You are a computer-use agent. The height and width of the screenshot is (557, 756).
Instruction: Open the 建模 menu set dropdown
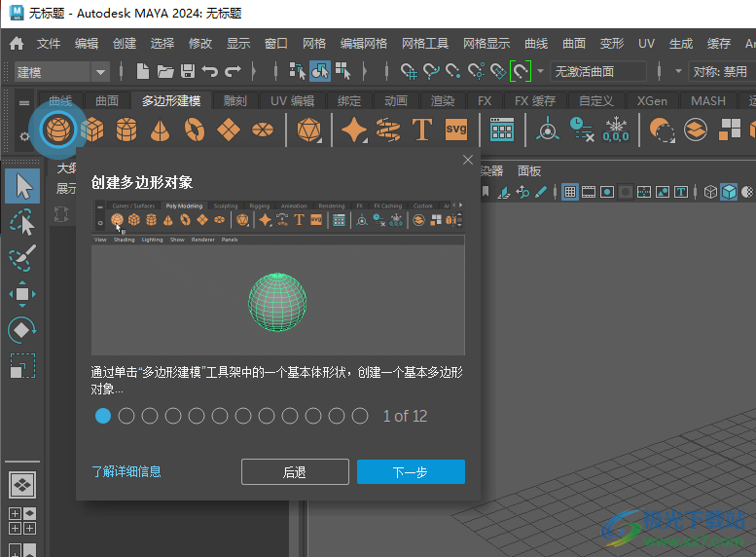[61, 72]
